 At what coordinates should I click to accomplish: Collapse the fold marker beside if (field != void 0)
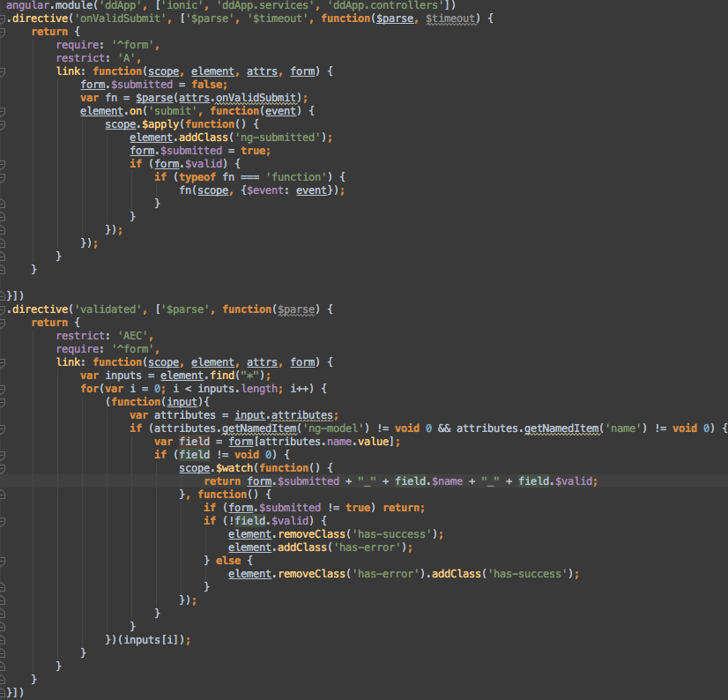[3, 455]
